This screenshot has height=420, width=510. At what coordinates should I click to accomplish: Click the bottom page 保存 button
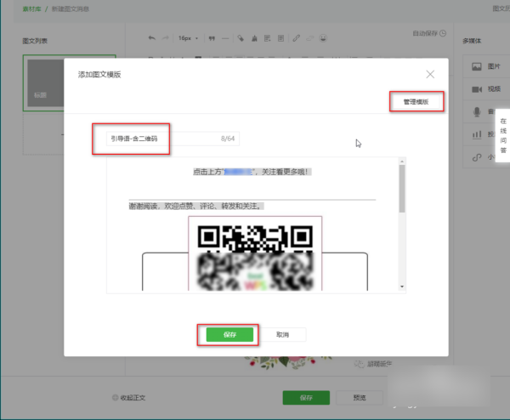tap(306, 398)
